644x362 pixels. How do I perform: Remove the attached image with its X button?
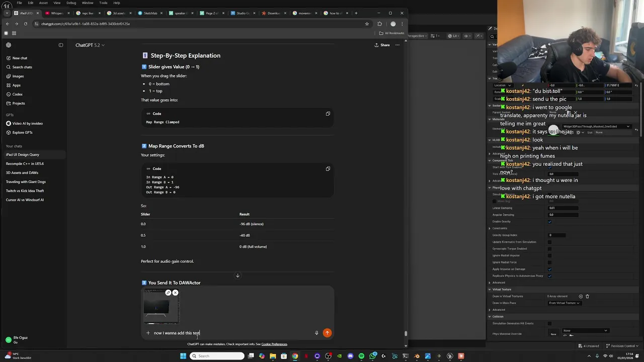click(175, 293)
